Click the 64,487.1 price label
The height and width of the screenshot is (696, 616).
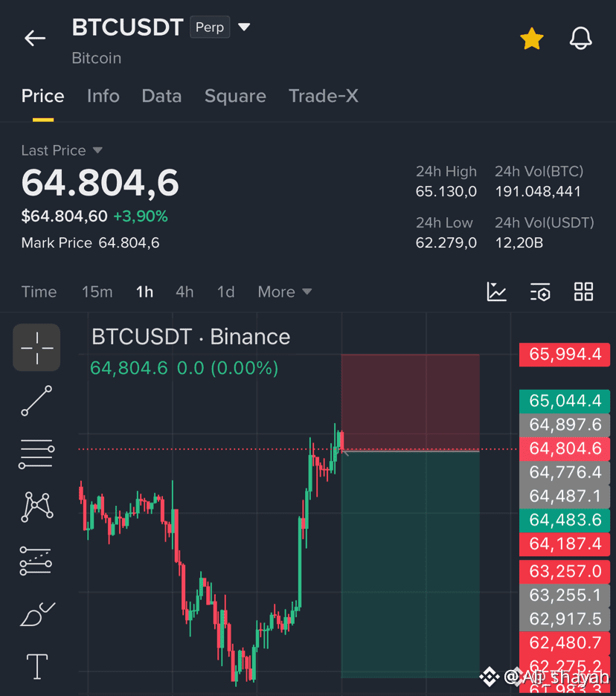[x=565, y=496]
